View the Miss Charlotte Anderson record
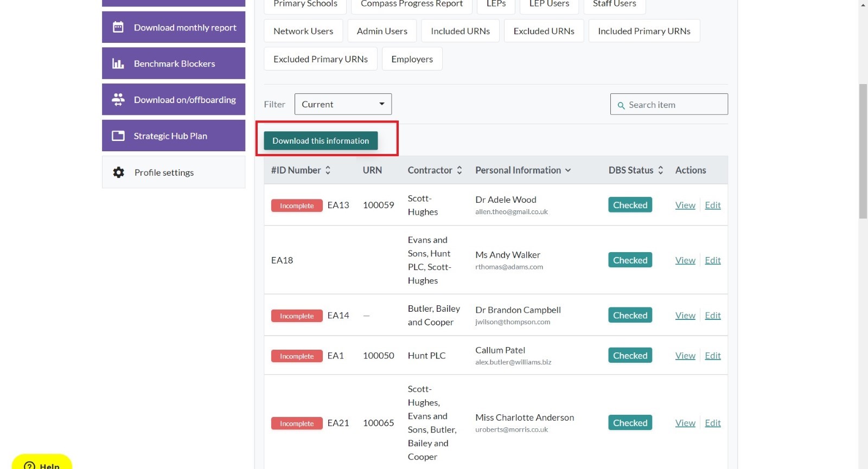Image resolution: width=868 pixels, height=469 pixels. coord(685,423)
